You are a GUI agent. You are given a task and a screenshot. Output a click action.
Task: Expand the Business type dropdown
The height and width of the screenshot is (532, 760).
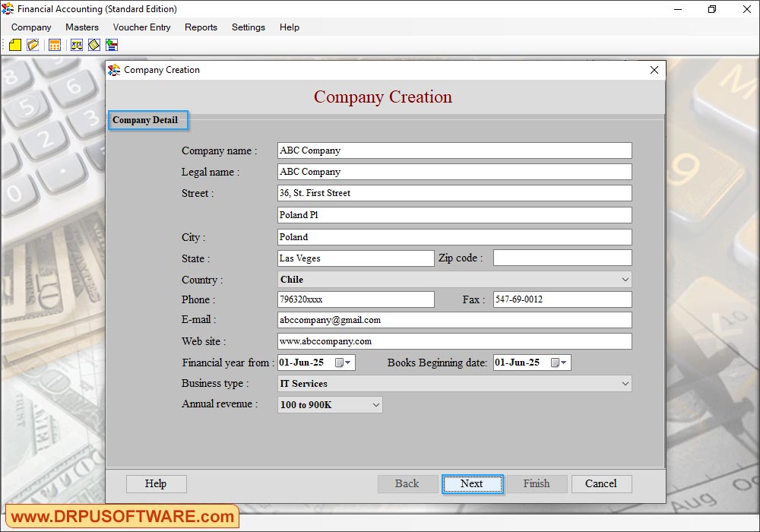[625, 384]
